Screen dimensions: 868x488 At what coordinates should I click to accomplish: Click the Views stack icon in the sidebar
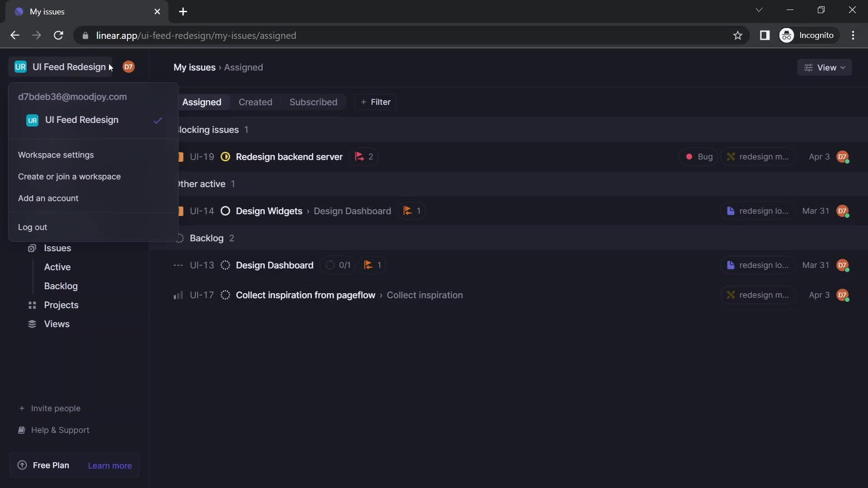click(x=32, y=324)
